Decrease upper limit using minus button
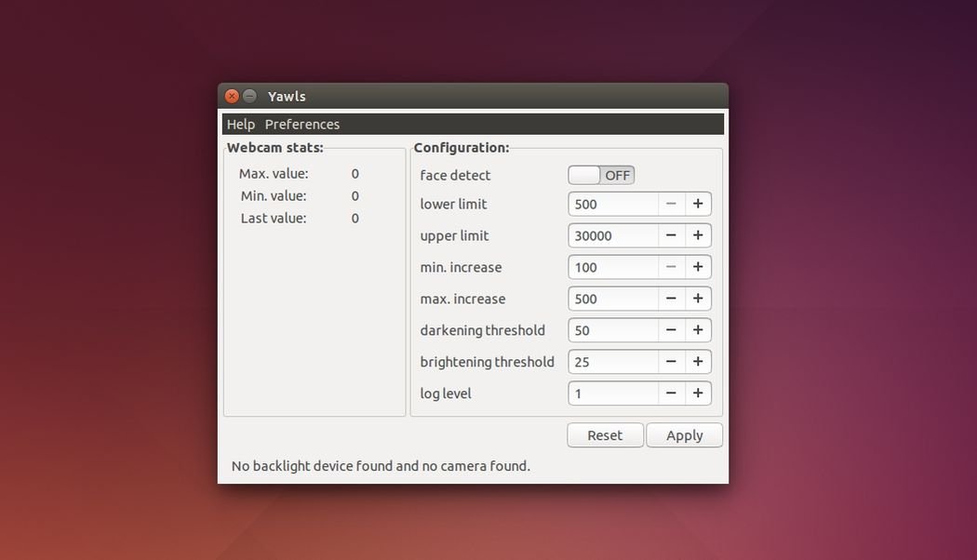977x560 pixels. coord(671,235)
